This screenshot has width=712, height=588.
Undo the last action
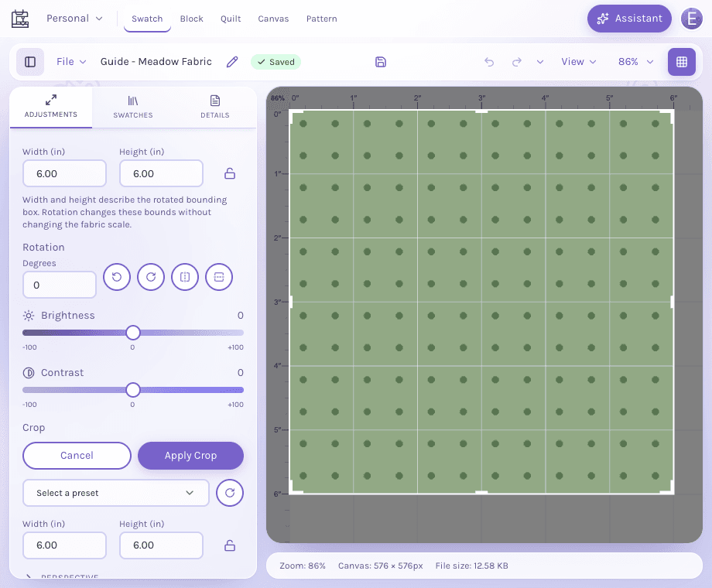click(489, 62)
